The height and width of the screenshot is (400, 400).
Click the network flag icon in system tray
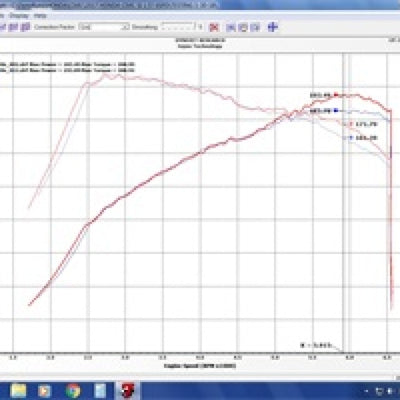(x=379, y=391)
